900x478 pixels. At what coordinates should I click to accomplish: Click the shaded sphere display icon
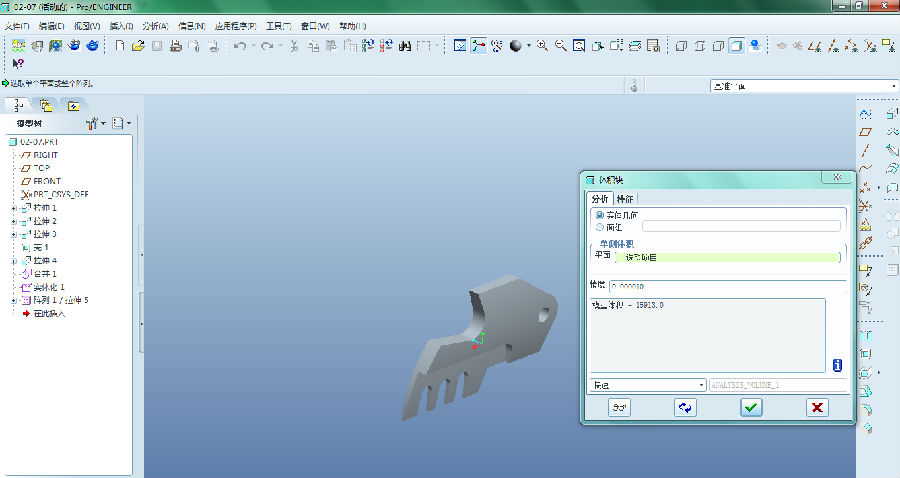(517, 46)
